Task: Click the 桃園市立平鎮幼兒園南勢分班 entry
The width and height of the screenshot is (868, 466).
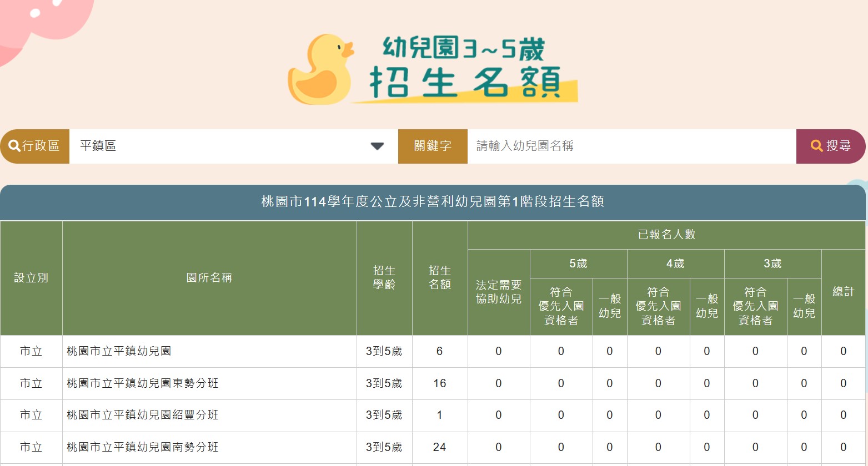Action: (x=209, y=447)
